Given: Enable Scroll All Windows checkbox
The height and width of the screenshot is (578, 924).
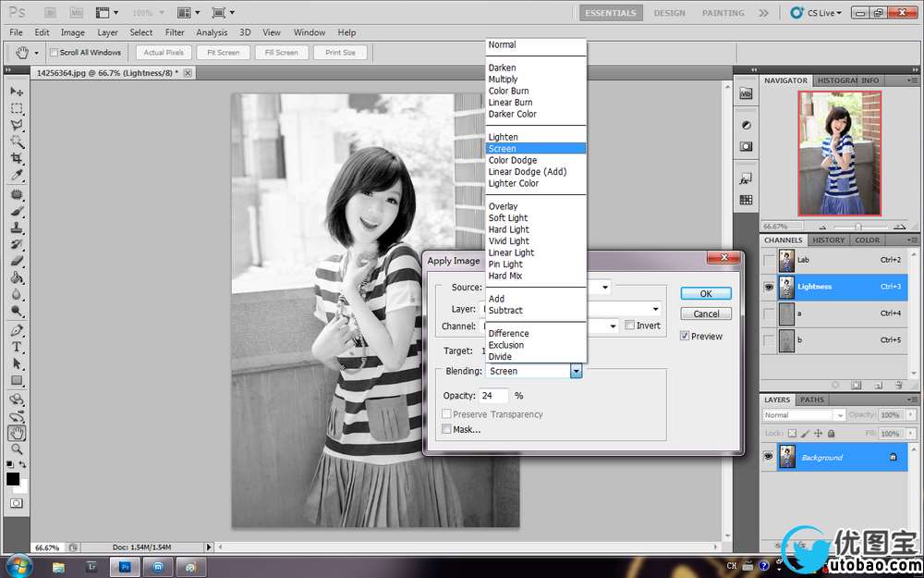Looking at the screenshot, I should 54,53.
